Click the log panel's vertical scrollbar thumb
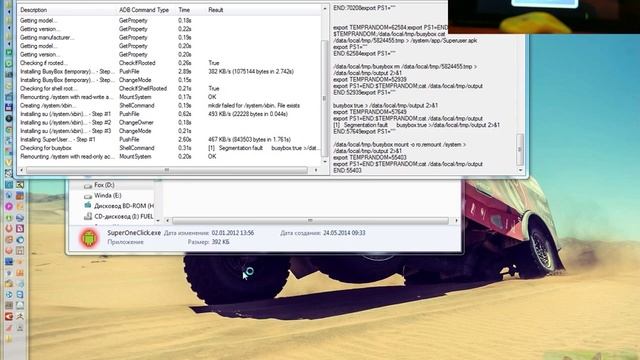The image size is (640, 360). (520, 149)
